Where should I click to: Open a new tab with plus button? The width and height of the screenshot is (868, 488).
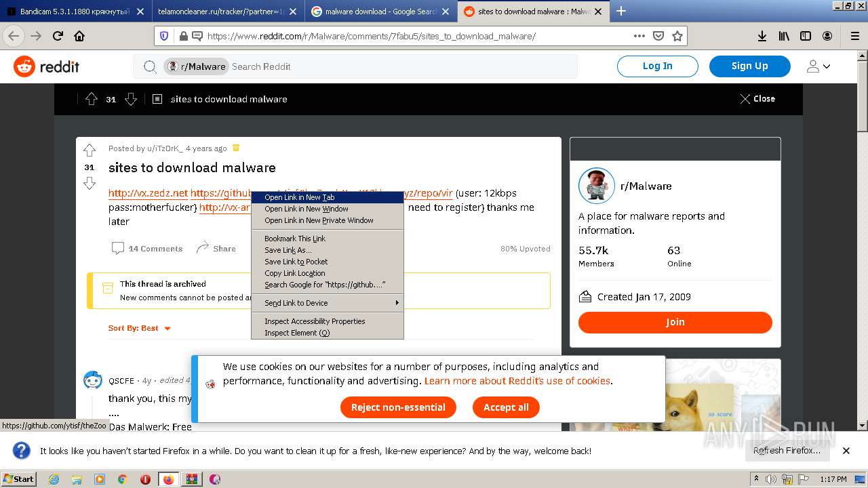(620, 11)
